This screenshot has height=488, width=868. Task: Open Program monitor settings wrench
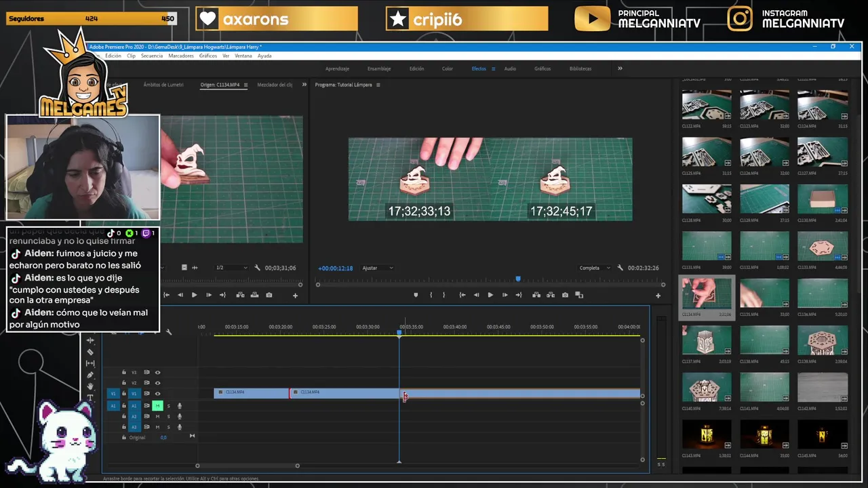click(x=620, y=268)
